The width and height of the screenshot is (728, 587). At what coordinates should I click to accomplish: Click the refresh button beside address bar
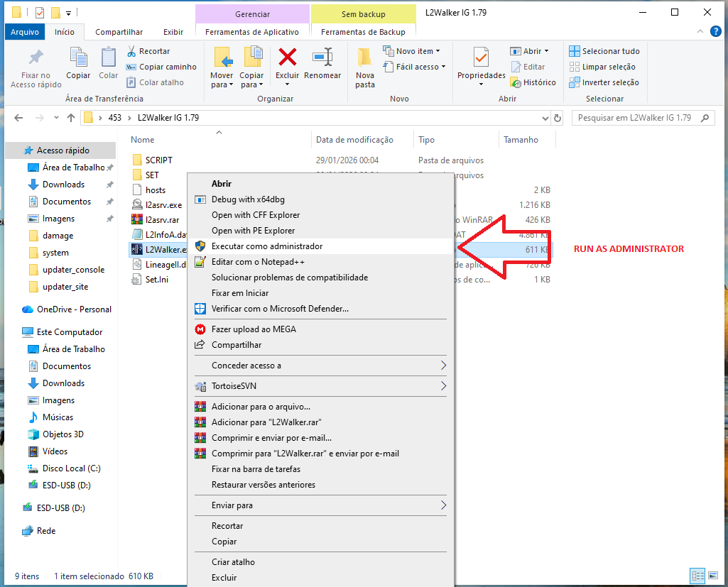[558, 118]
